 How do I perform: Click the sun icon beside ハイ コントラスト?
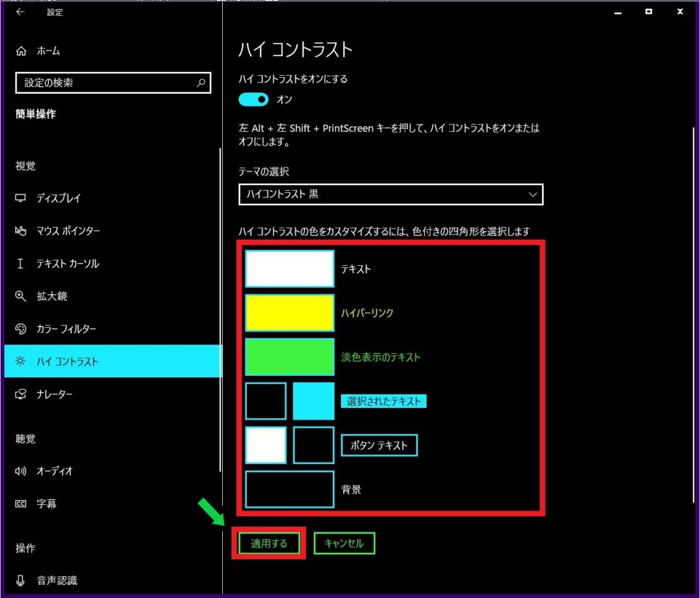(21, 361)
